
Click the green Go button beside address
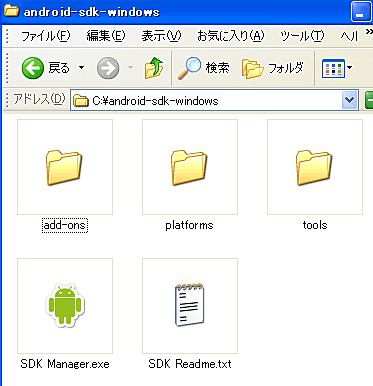(x=369, y=100)
